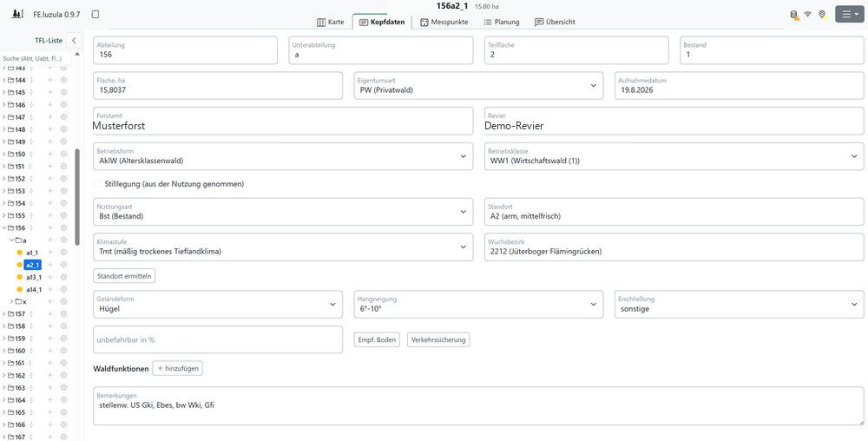Click the target icon in row 166
The height and width of the screenshot is (441, 868).
point(63,425)
